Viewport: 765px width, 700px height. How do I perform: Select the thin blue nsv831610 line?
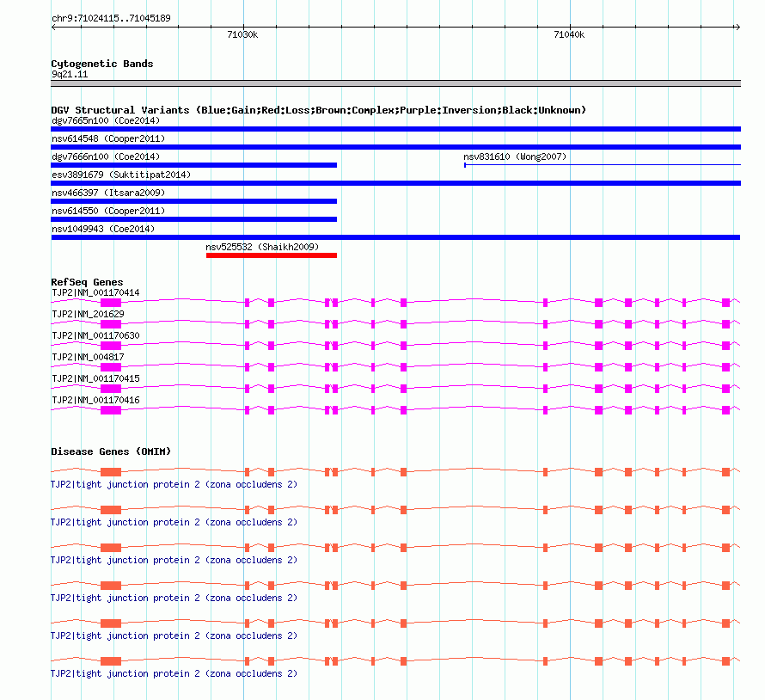pos(603,165)
